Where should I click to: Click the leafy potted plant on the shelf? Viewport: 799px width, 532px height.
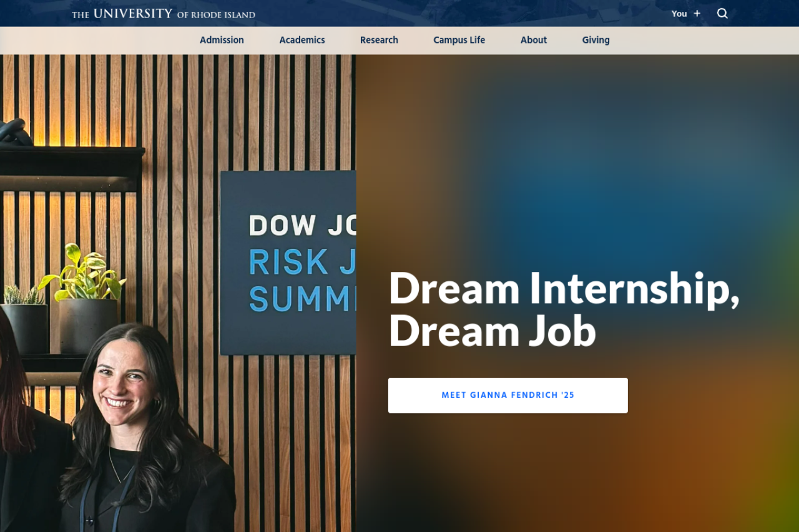84,274
